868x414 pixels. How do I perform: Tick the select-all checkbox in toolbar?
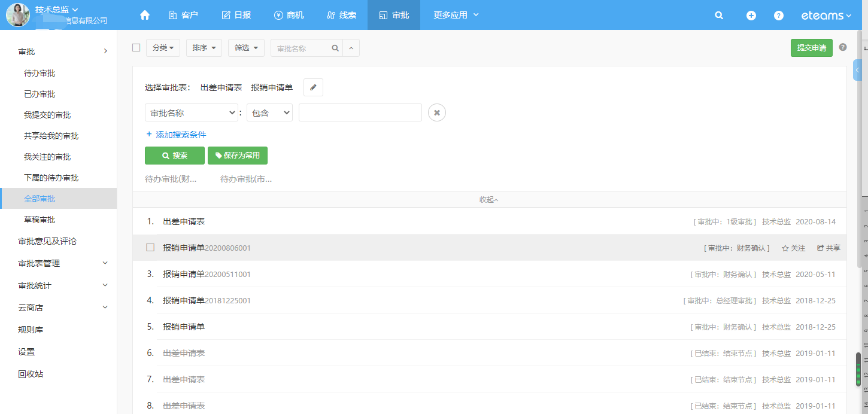click(136, 47)
